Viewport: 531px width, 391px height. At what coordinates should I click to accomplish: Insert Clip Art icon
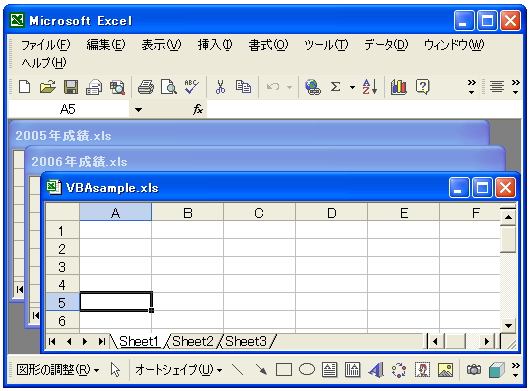tap(422, 370)
